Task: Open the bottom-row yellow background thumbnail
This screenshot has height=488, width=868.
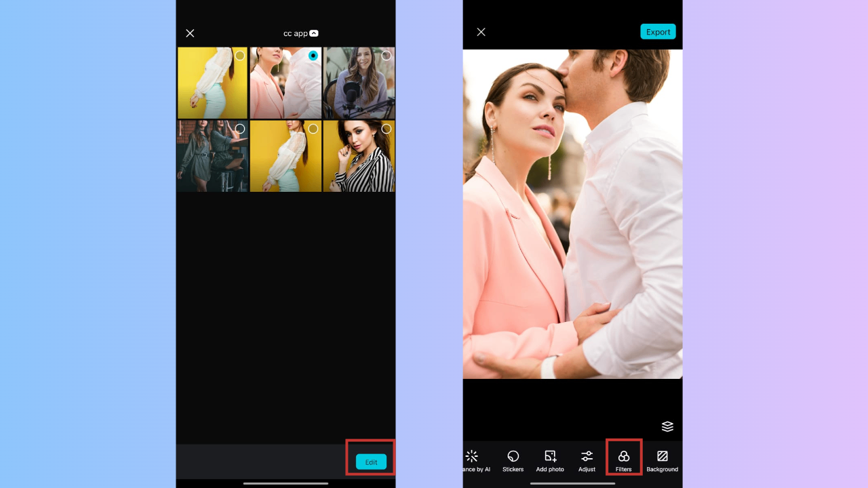Action: click(x=285, y=156)
